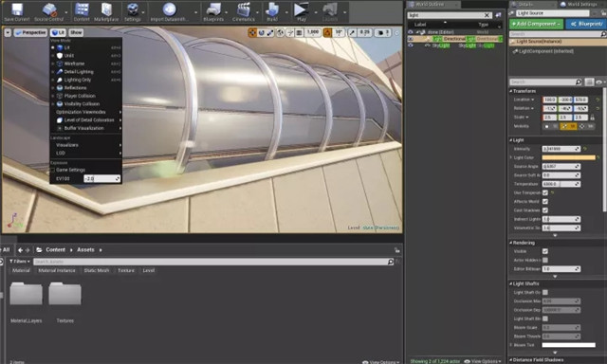This screenshot has height=364, width=607.
Task: Toggle world/local coordinate system icon
Action: (x=281, y=33)
